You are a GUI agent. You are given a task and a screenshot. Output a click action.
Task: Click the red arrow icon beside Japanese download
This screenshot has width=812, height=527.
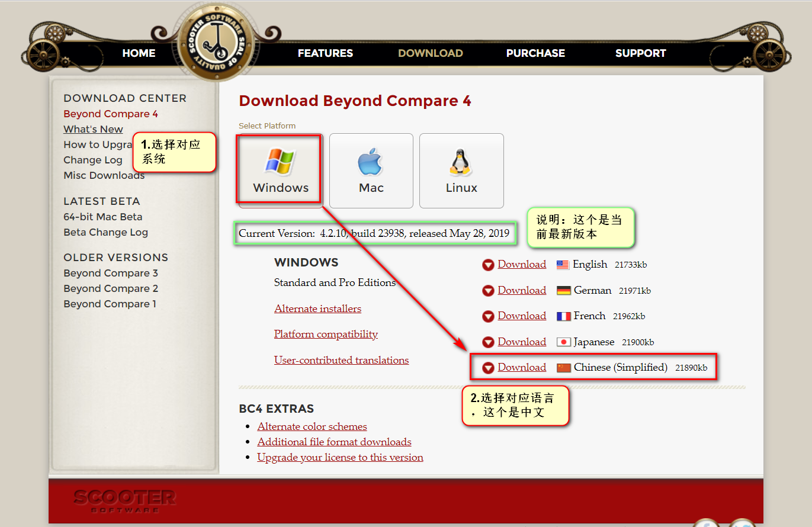(488, 342)
